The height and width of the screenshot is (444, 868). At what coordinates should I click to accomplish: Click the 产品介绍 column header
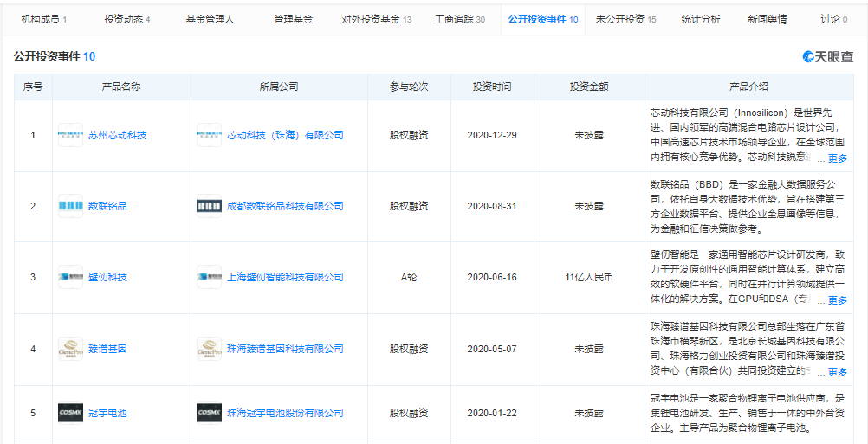tap(749, 87)
